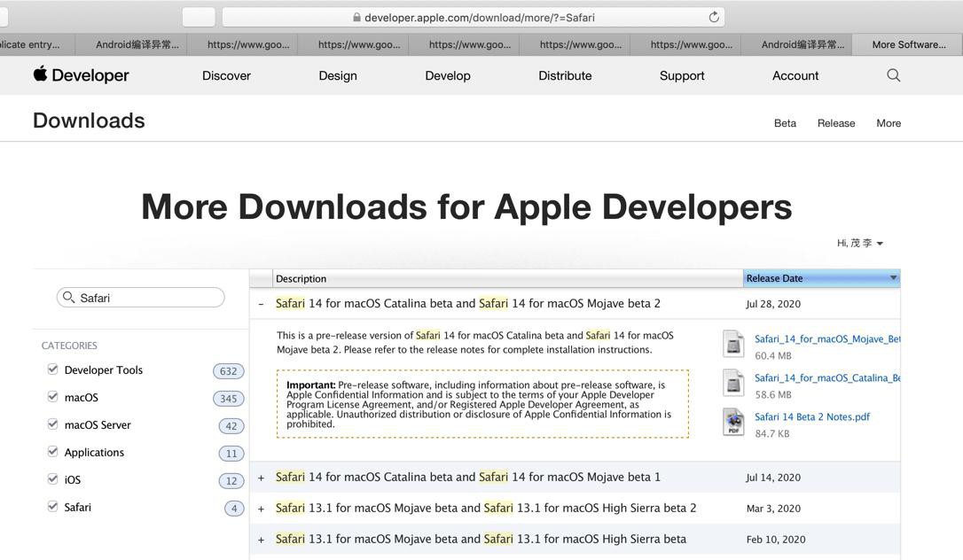Uncheck the macOS category checkbox
This screenshot has width=963, height=560.
tap(53, 397)
